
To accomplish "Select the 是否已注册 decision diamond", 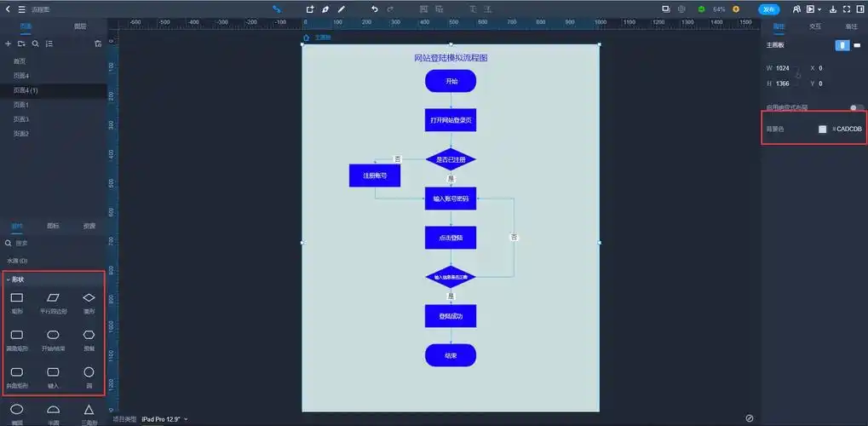I will tap(451, 159).
